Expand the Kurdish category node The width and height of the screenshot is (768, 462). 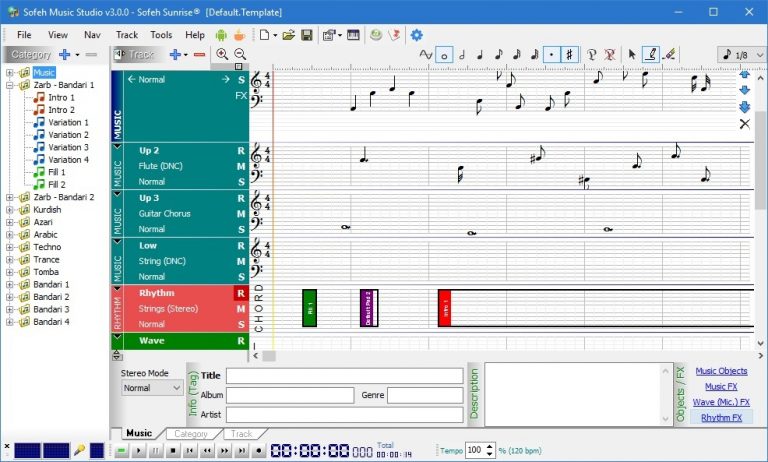point(9,210)
